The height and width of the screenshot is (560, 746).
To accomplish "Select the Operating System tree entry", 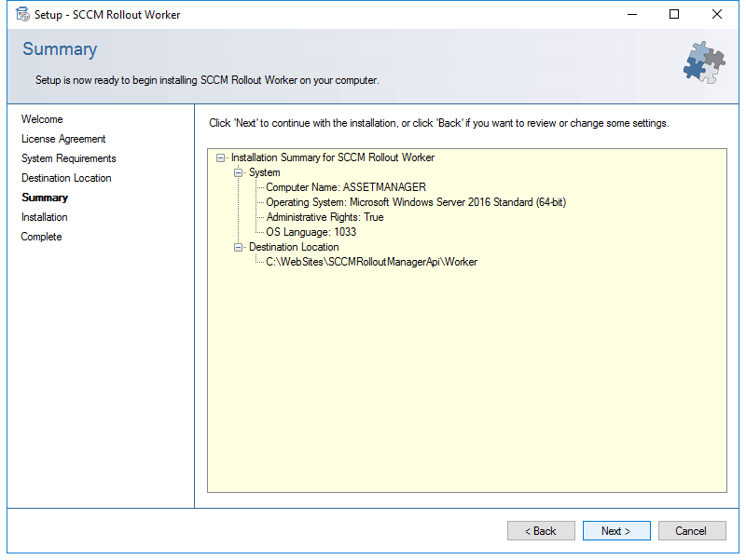I will click(416, 202).
